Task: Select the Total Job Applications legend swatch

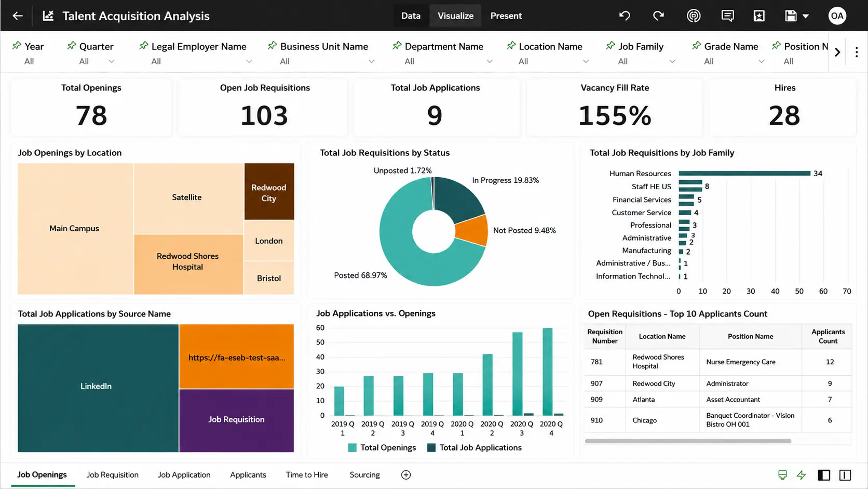Action: point(431,447)
